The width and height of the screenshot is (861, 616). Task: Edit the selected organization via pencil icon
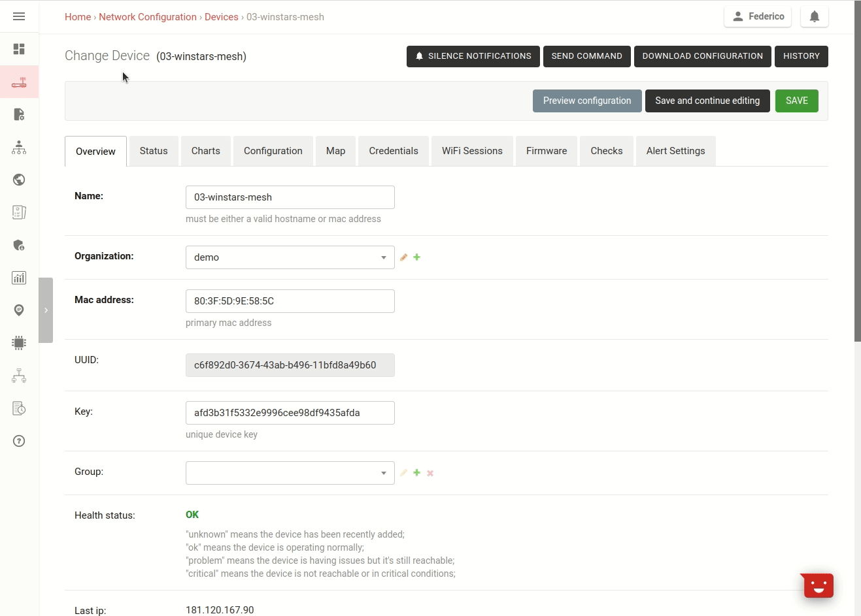(403, 257)
